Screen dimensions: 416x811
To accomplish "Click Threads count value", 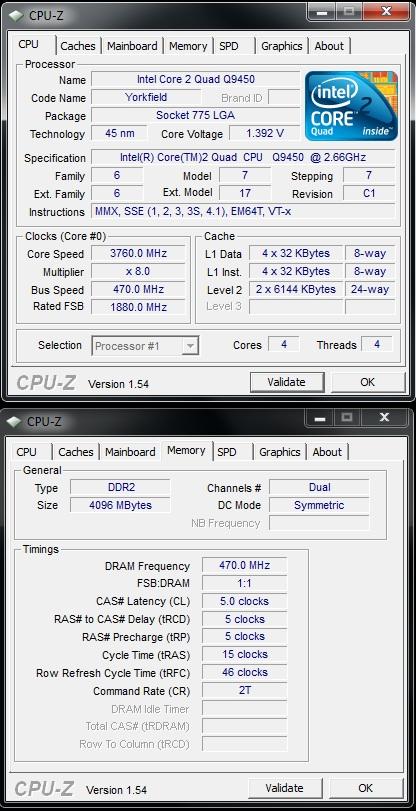I will [377, 344].
